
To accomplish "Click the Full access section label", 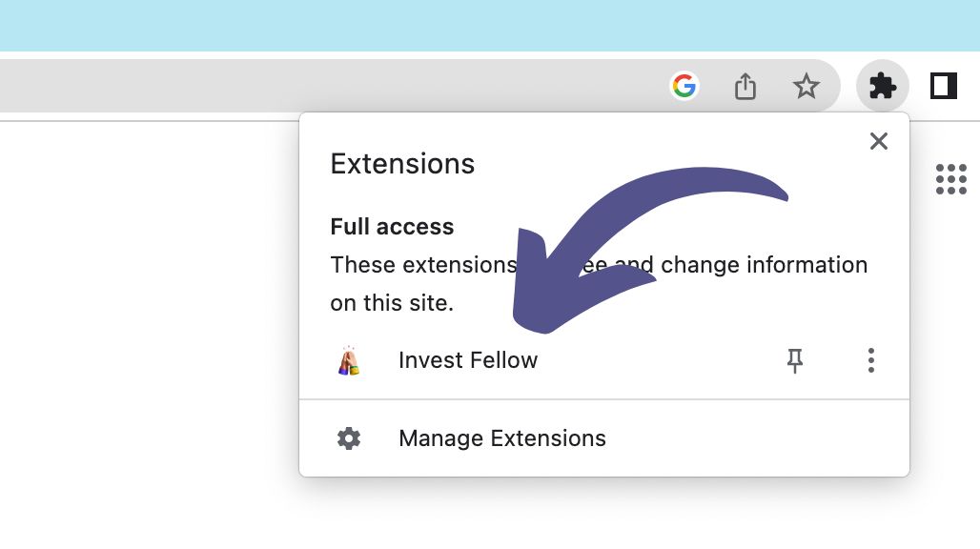I will [392, 227].
